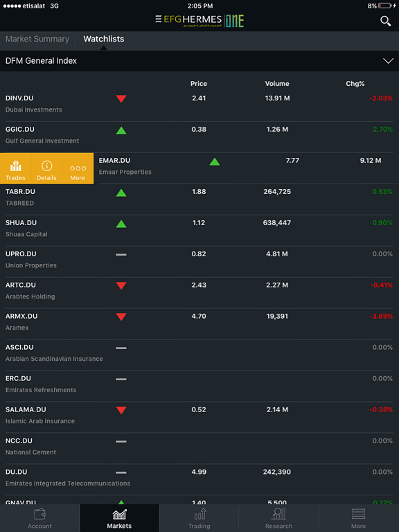Open the DINV.DU ticker row
The image size is (399, 532).
(199, 106)
